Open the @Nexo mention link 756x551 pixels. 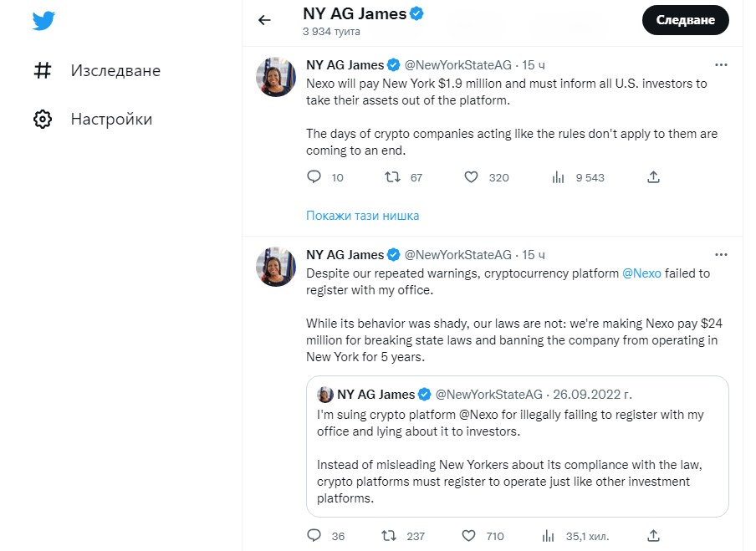click(643, 273)
